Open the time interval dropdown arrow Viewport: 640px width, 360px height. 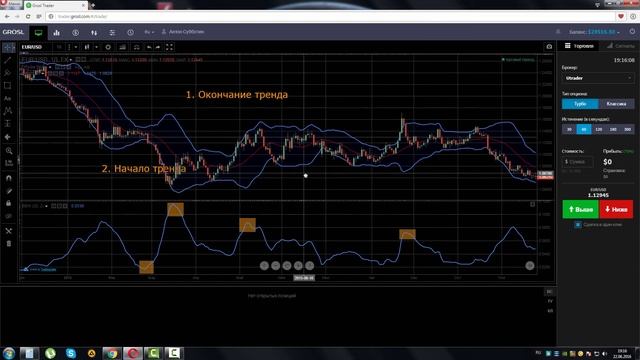click(76, 47)
